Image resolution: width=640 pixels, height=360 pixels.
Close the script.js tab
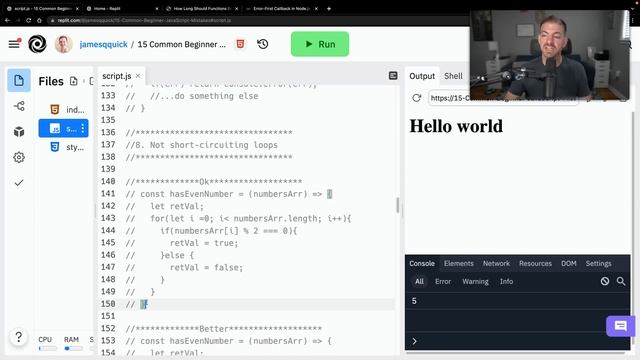pyautogui.click(x=138, y=76)
